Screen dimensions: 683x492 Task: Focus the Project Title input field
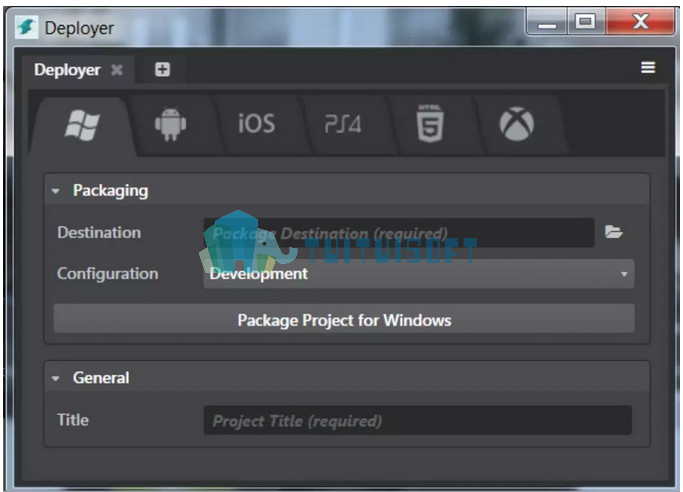[418, 421]
